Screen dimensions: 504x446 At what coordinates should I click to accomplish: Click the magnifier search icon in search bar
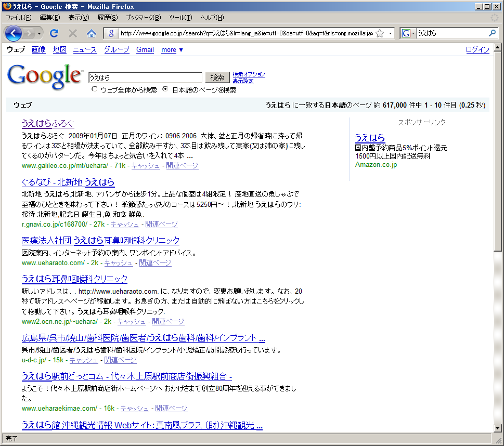pos(492,33)
